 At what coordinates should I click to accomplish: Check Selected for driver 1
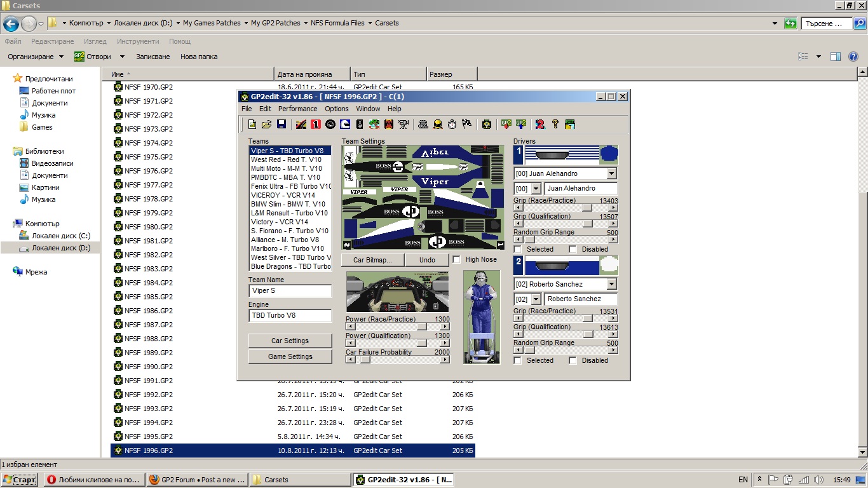518,250
